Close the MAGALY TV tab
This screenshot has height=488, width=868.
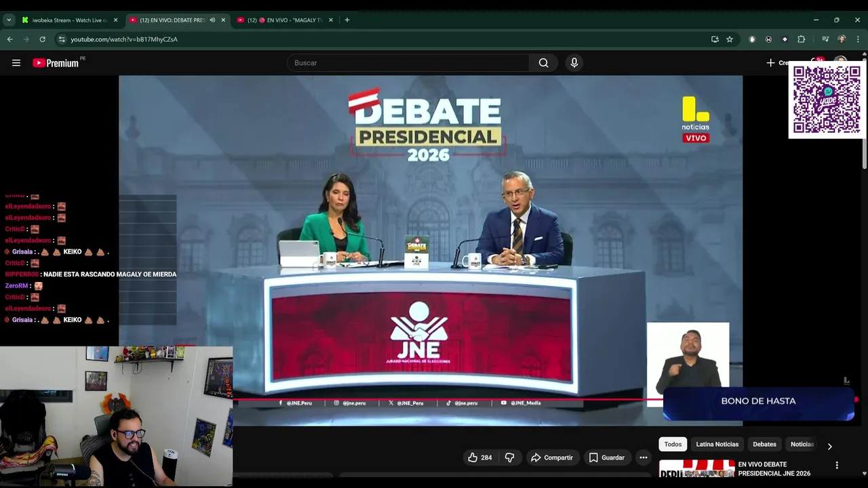[331, 20]
